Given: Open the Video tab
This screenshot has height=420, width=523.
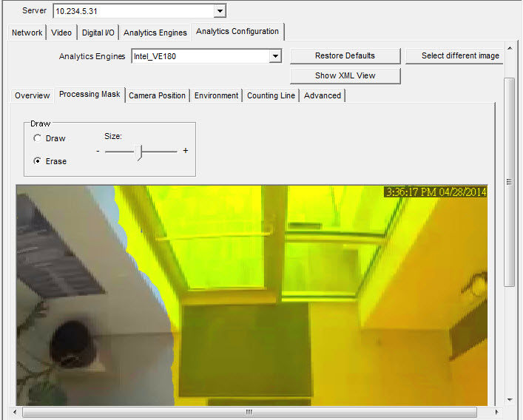Looking at the screenshot, I should point(62,33).
